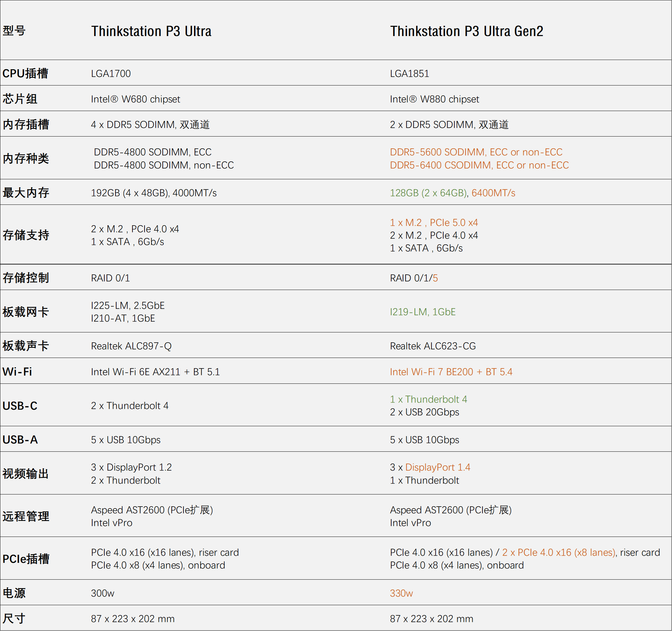Click the Thinkstation P3 Ultra column heading
This screenshot has width=672, height=631.
[151, 31]
